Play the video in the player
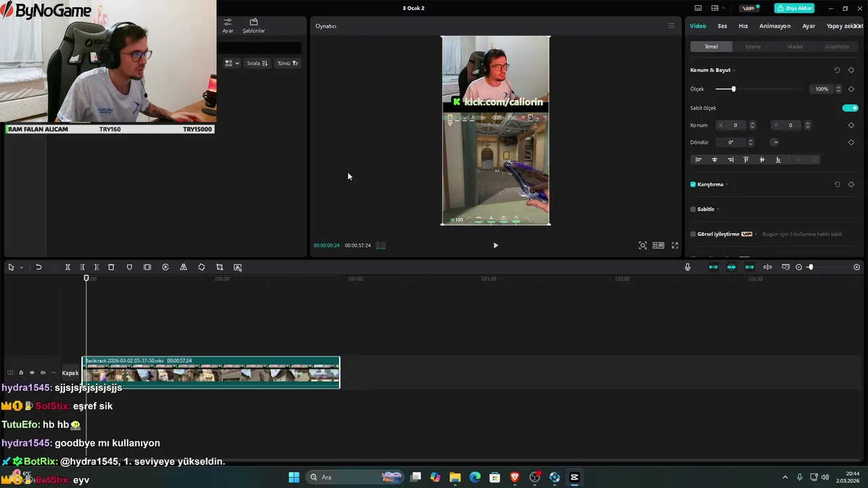 coord(496,245)
